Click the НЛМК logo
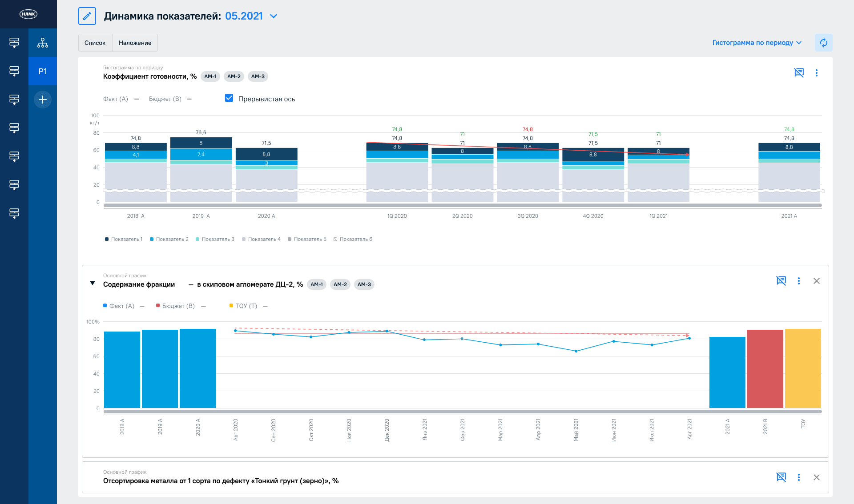Screen dimensions: 854x504 coord(28,14)
